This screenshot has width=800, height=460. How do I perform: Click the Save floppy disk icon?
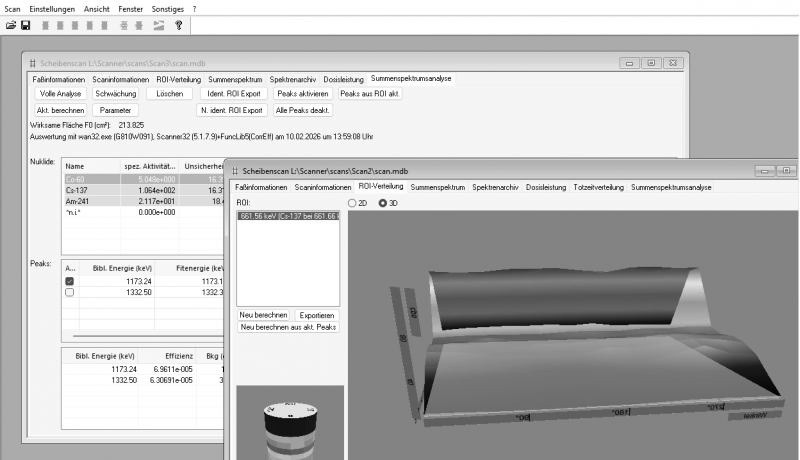(x=26, y=24)
